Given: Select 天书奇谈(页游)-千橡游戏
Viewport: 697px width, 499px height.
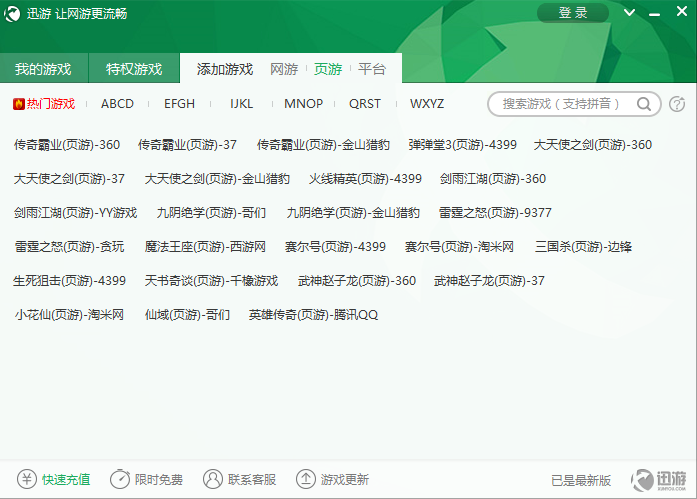Looking at the screenshot, I should pos(211,281).
